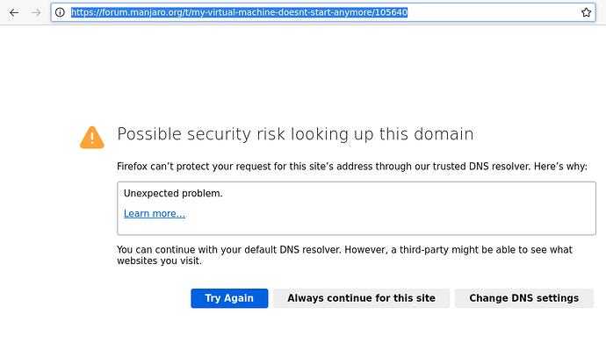The image size is (606, 364).
Task: Click the browser Back arrow
Action: pyautogui.click(x=14, y=13)
